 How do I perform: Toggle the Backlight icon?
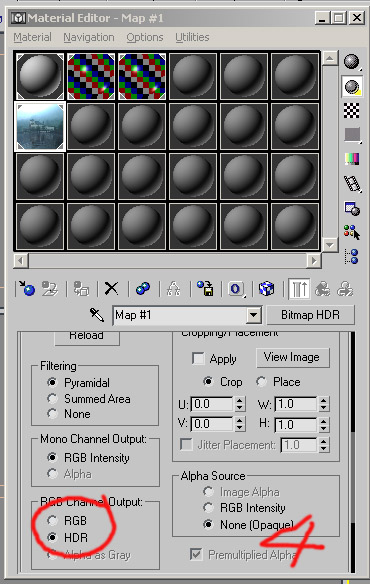point(351,87)
